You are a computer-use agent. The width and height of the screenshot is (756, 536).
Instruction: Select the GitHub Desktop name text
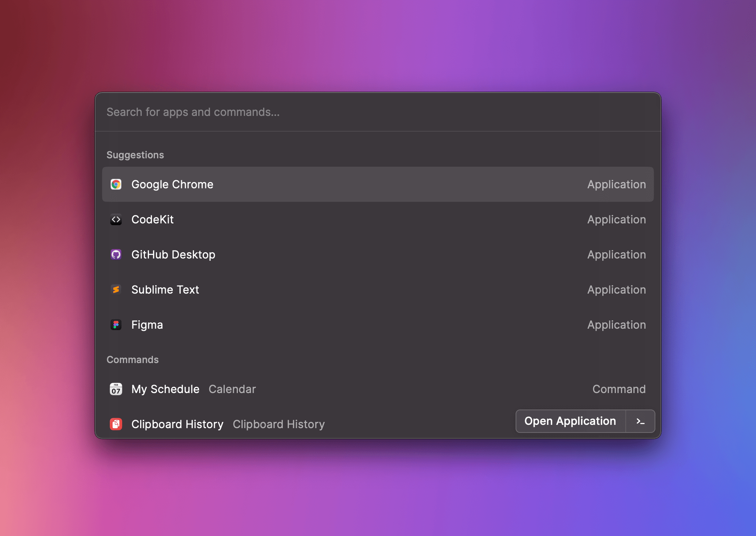click(x=173, y=255)
